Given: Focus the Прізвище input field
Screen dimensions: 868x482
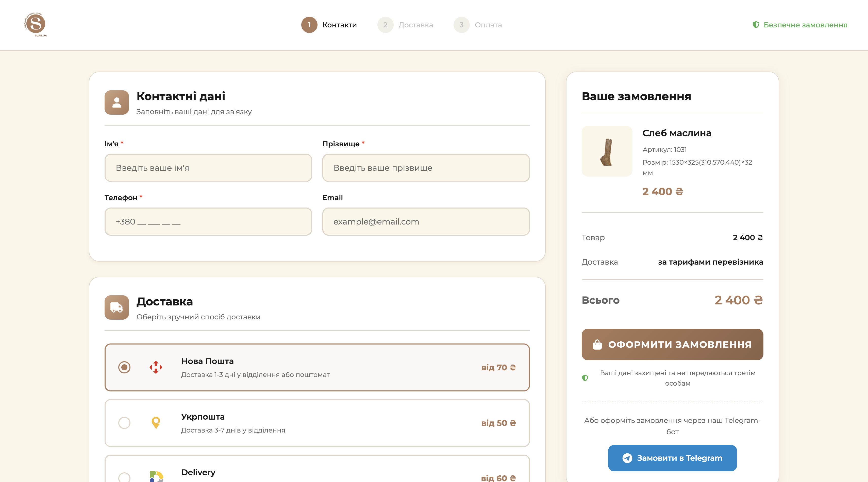Looking at the screenshot, I should 426,168.
